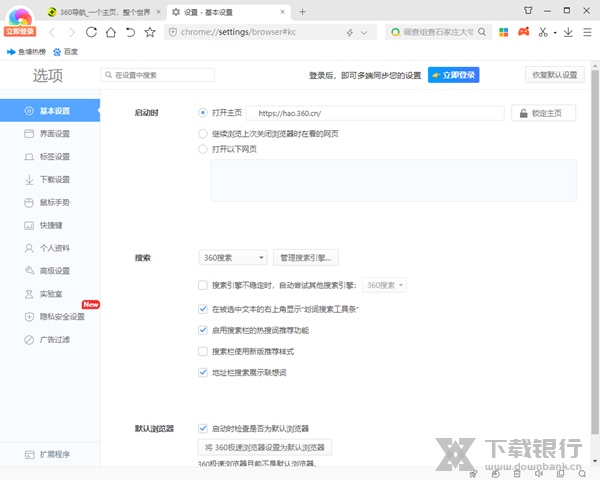Expand the fallback search engine dropdown

click(x=385, y=285)
